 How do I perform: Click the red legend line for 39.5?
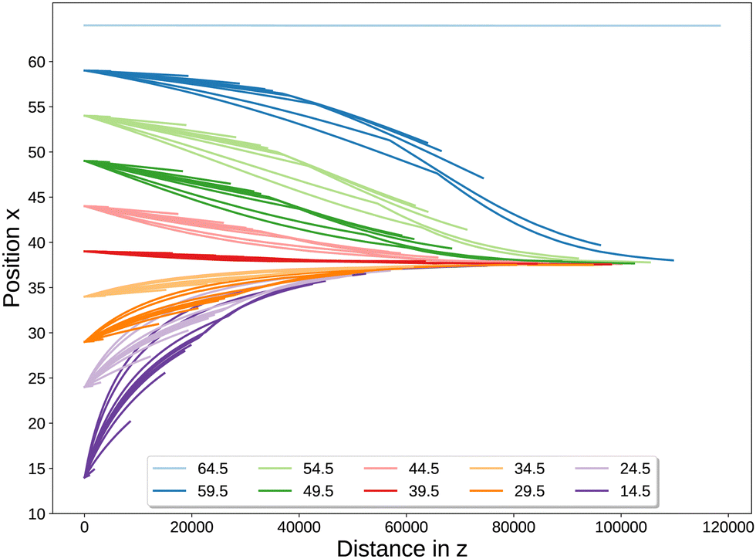click(380, 491)
